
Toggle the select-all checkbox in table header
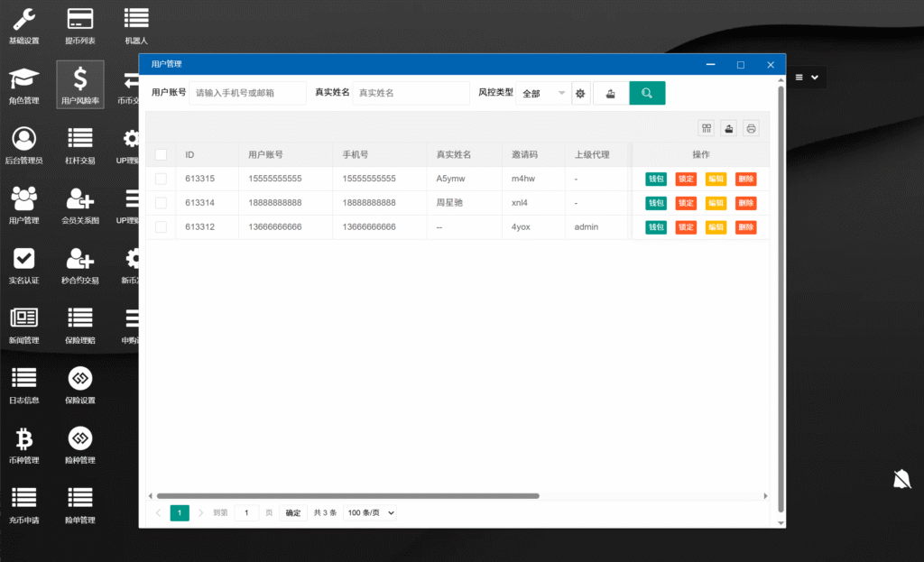coord(161,154)
